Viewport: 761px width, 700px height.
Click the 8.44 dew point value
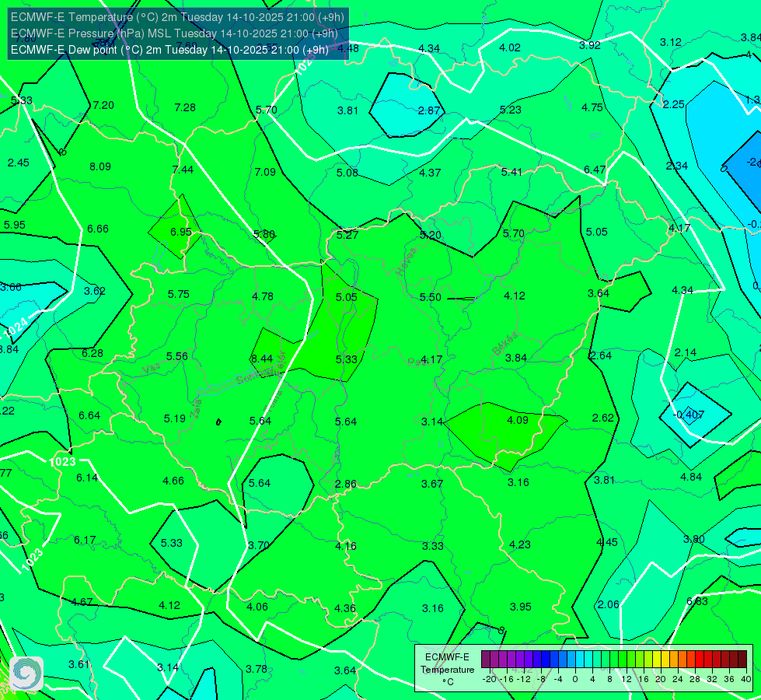pos(262,359)
